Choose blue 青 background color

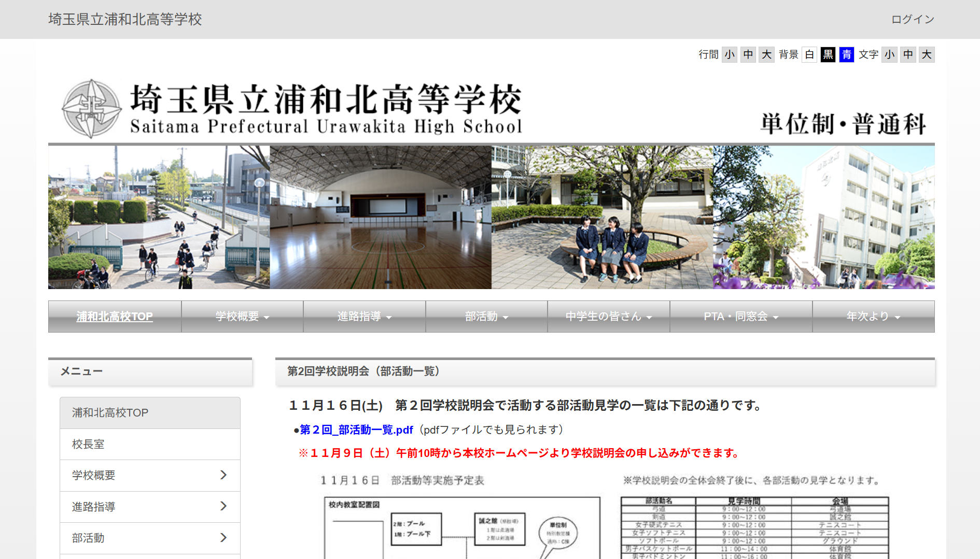(x=847, y=54)
